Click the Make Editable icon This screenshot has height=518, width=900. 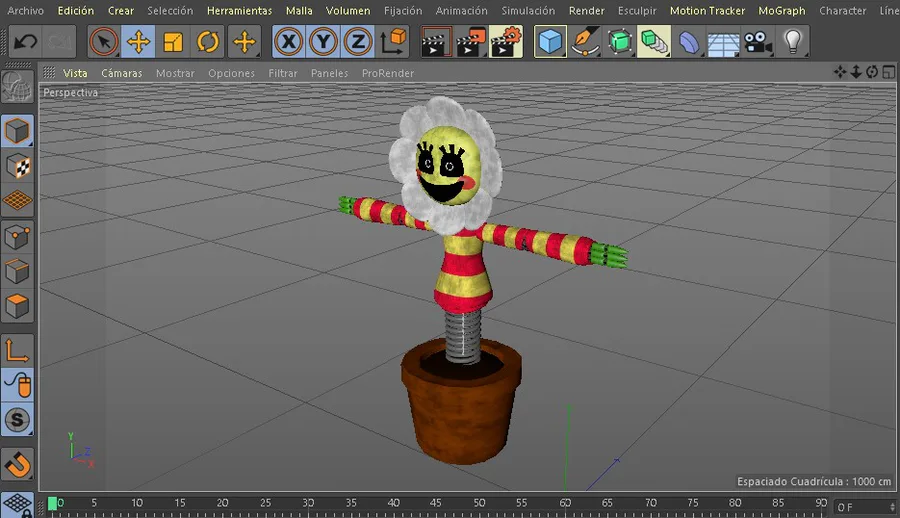click(x=17, y=86)
